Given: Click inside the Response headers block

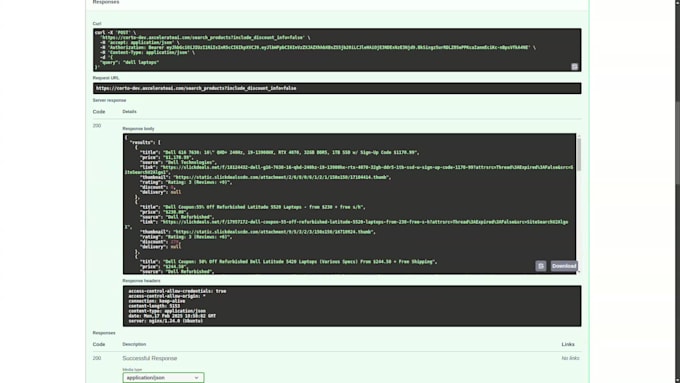Looking at the screenshot, I should [x=352, y=306].
